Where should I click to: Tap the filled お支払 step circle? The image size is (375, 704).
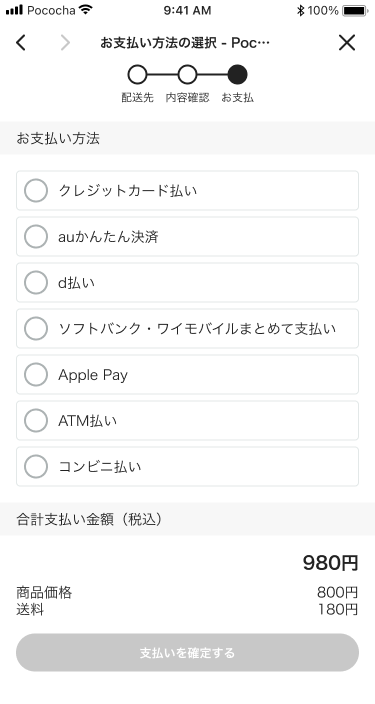point(238,75)
